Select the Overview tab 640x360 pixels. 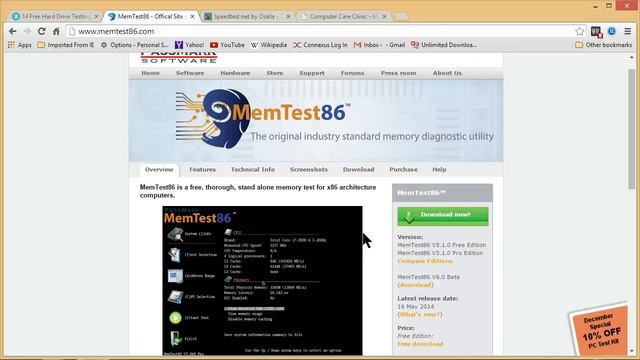click(x=159, y=170)
